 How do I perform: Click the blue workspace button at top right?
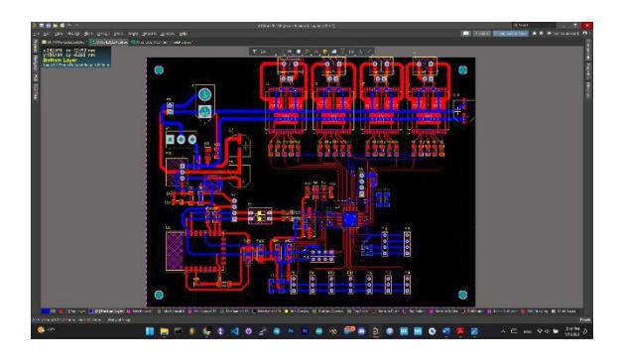[x=511, y=34]
